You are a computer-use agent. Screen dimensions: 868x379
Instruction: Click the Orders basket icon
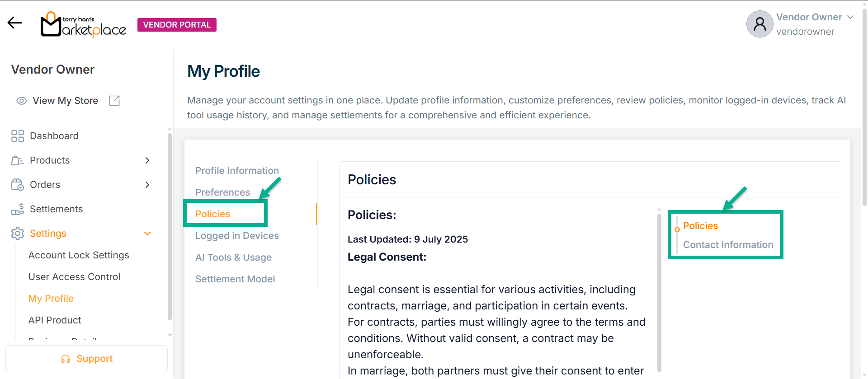18,185
